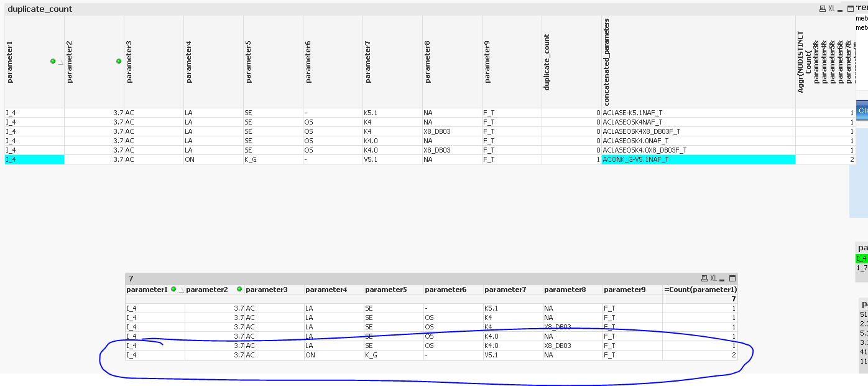Click Aggr value 2 in top table
This screenshot has width=868, height=386.
point(825,159)
